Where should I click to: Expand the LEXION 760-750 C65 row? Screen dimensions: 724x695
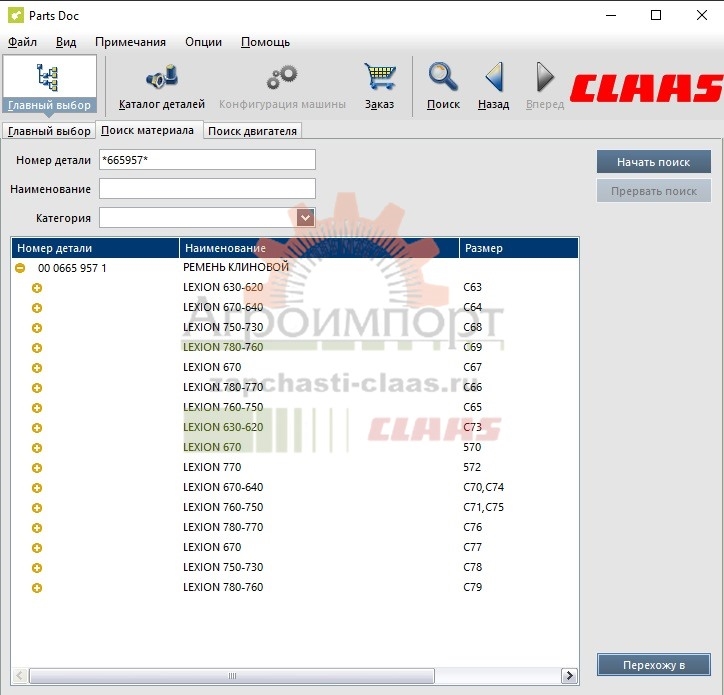(37, 408)
